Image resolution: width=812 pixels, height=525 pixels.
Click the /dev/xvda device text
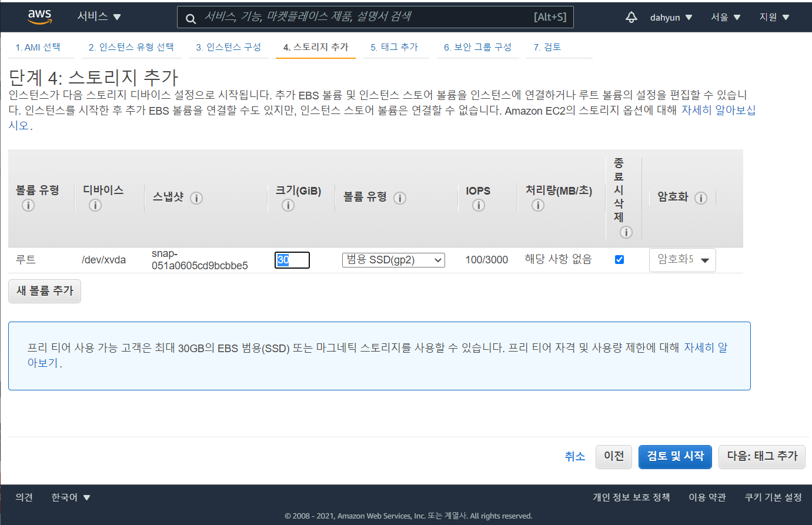tap(103, 260)
